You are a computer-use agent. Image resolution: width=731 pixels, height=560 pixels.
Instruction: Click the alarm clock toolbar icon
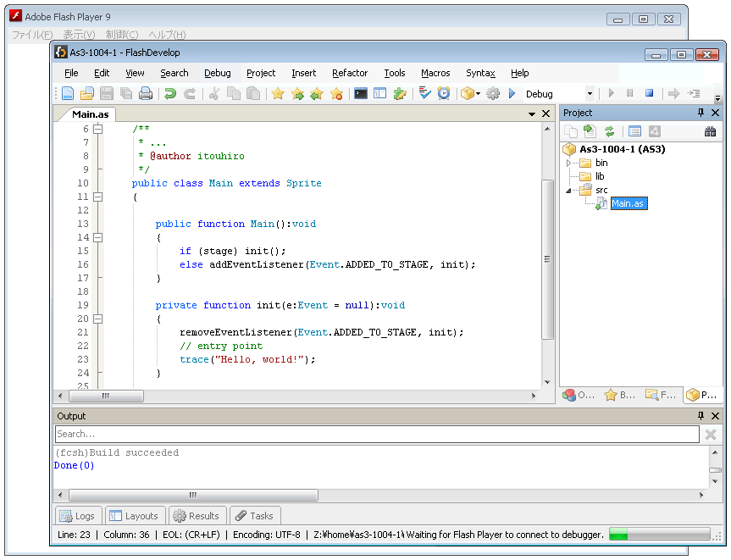(444, 94)
